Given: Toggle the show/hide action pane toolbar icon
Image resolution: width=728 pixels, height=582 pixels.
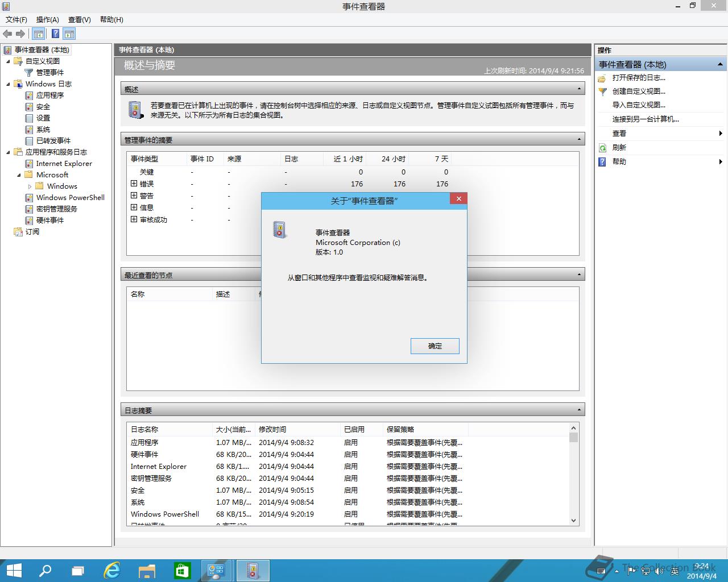Looking at the screenshot, I should (69, 34).
